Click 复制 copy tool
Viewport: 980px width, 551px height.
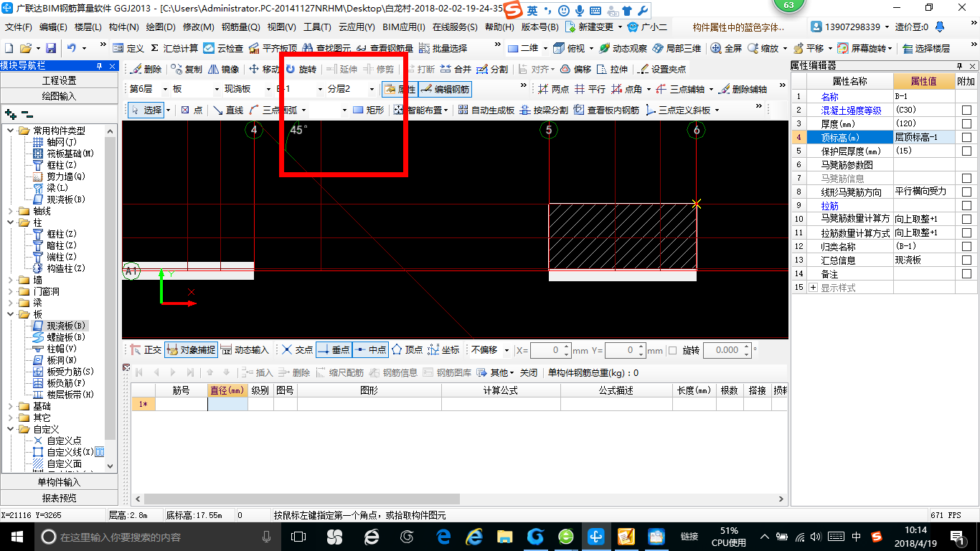coord(187,69)
